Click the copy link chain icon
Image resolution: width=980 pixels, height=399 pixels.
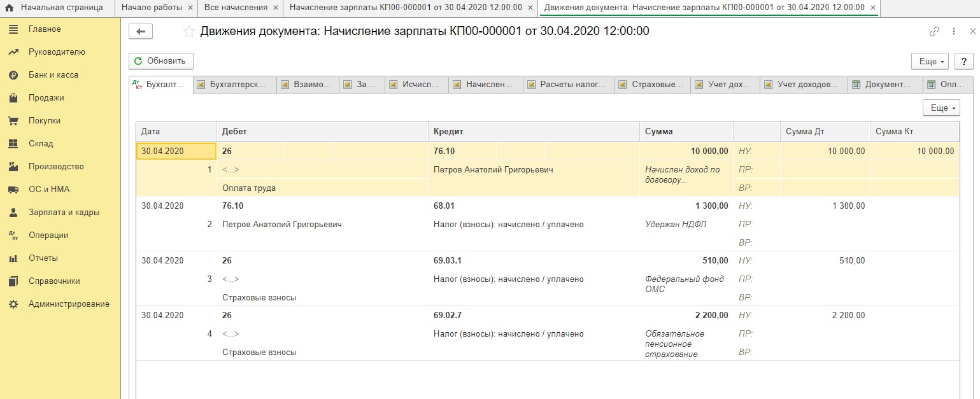[934, 31]
